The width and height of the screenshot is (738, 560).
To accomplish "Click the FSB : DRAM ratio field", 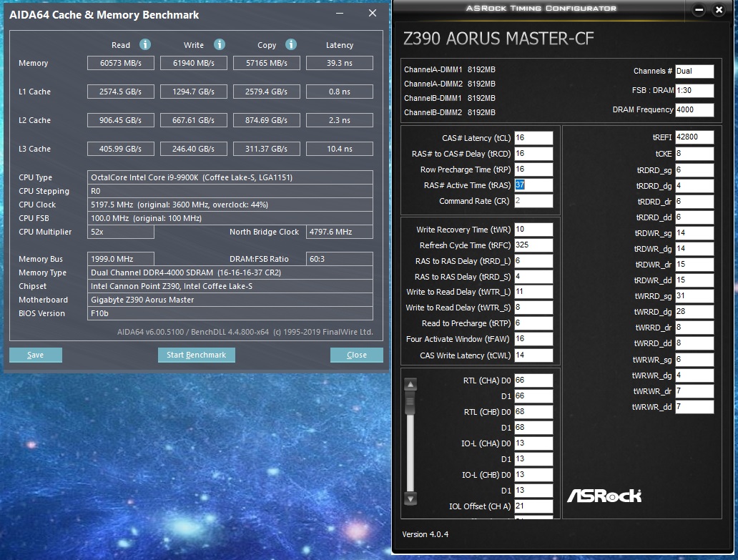I will 694,90.
